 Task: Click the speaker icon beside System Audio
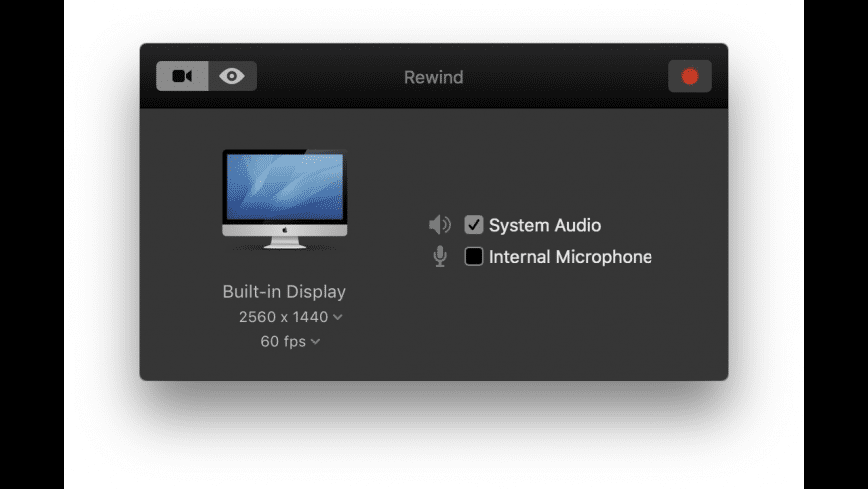440,225
